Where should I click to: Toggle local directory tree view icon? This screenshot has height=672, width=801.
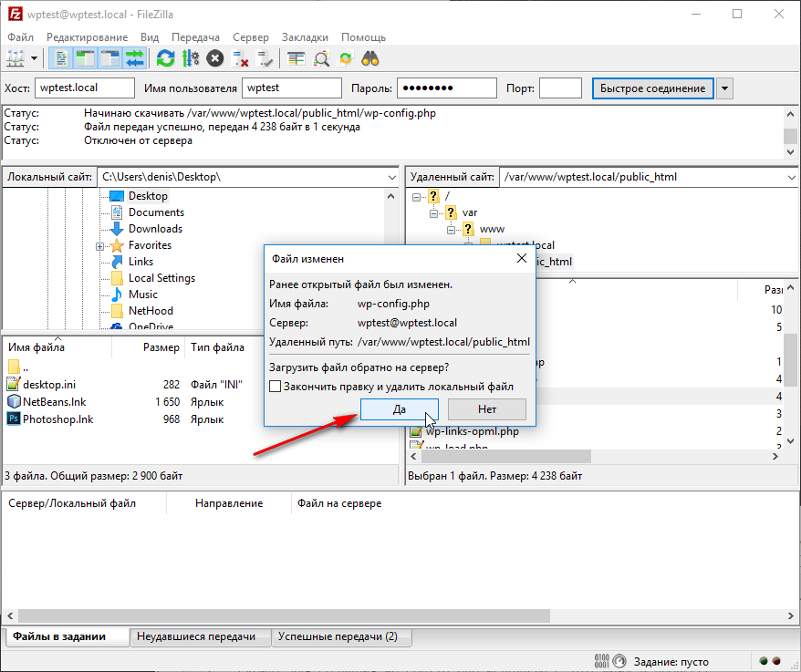(86, 58)
